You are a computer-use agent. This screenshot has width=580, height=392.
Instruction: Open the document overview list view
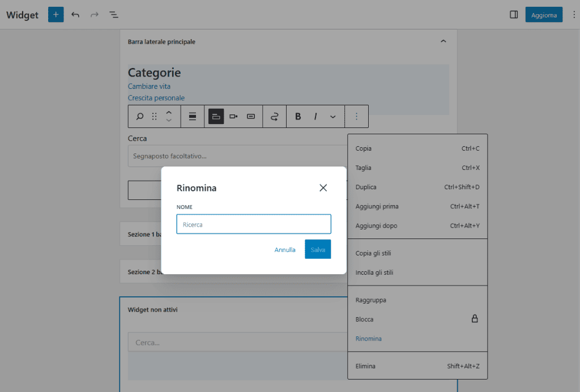coord(113,15)
